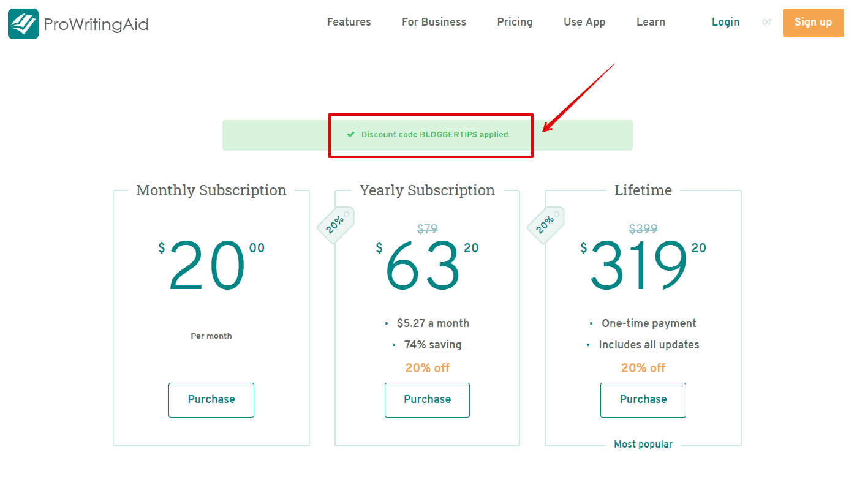Click the 20% tag on Lifetime plan
865x504 pixels.
point(546,225)
